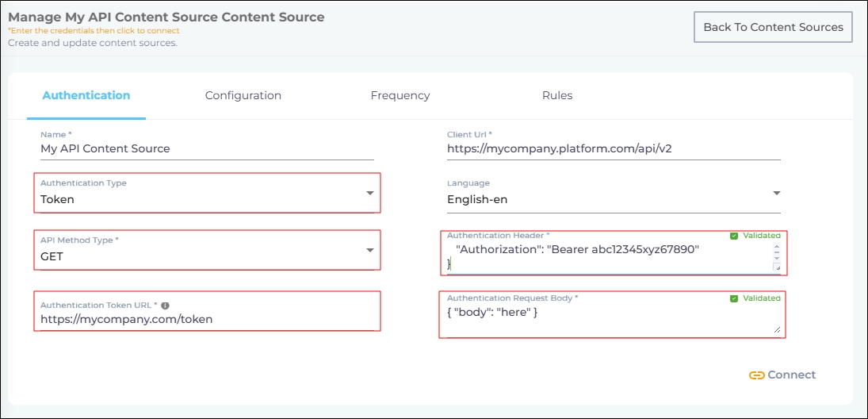Click the Authentication Token URL text field
Screen dimensions: 868x419
[206, 320]
